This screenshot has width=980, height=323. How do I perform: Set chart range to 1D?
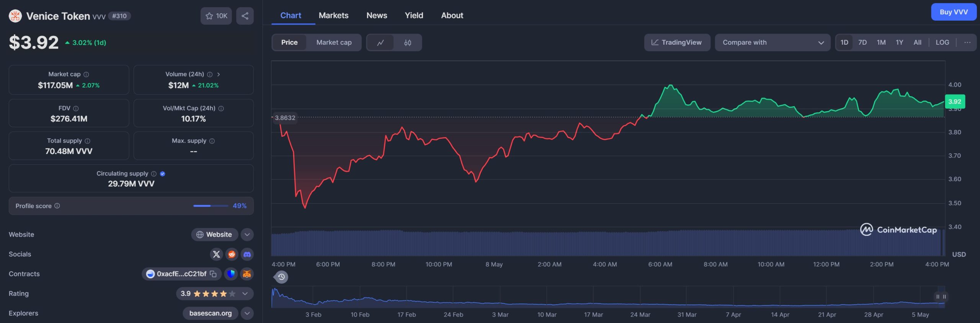(844, 42)
